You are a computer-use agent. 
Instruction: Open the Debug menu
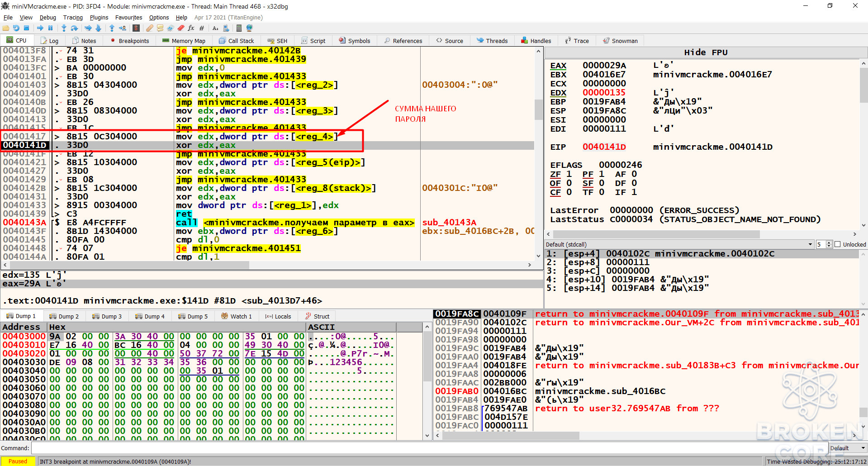pos(47,17)
